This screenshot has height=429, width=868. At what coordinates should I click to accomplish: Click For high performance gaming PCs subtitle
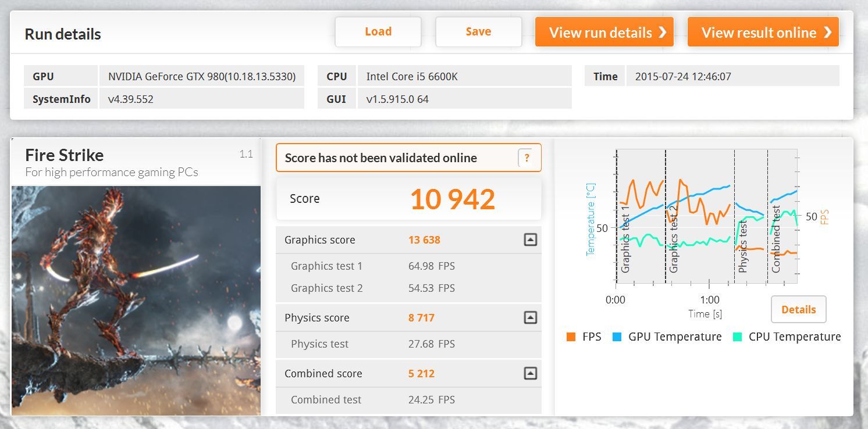click(x=112, y=172)
